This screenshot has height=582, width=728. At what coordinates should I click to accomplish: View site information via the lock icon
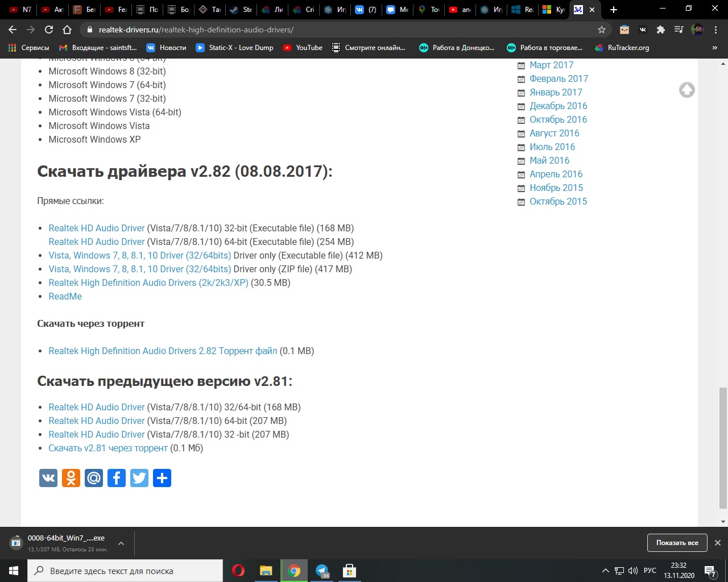coord(89,30)
